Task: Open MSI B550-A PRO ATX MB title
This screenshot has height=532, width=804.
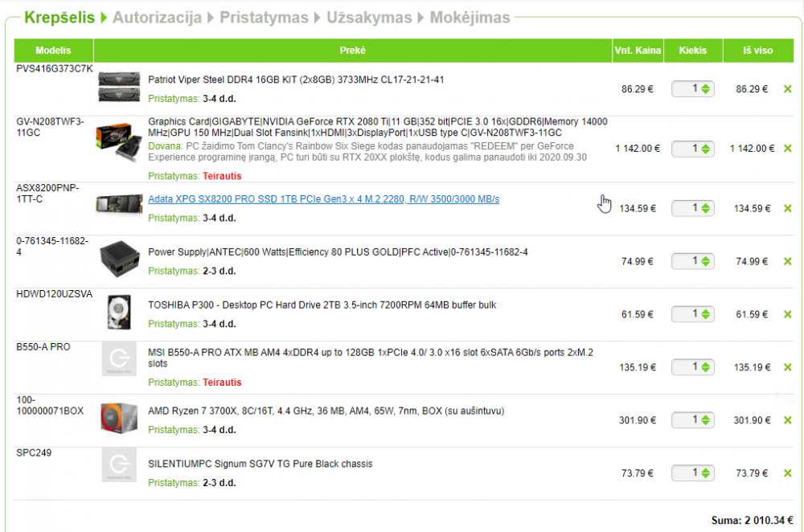Action: point(371,358)
